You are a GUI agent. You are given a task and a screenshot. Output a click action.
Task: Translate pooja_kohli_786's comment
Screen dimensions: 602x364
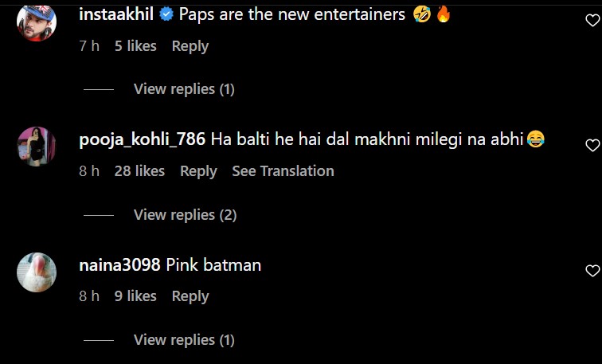(283, 171)
